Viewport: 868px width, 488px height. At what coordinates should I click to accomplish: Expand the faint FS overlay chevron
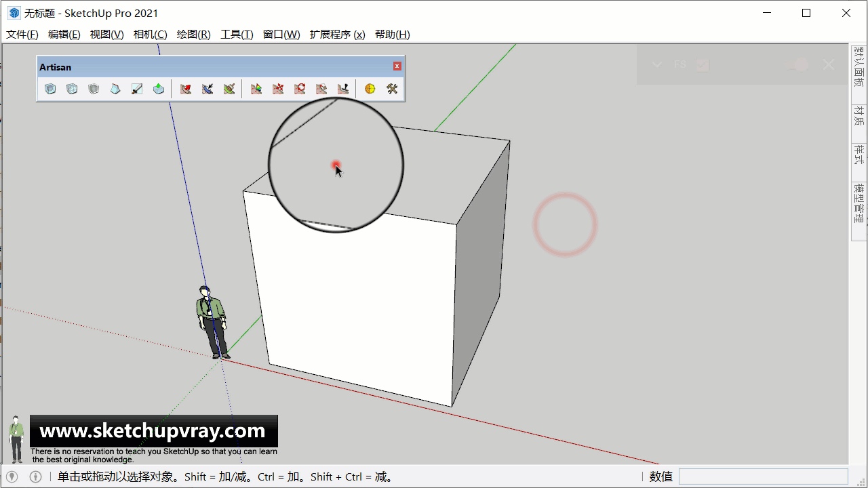point(656,64)
